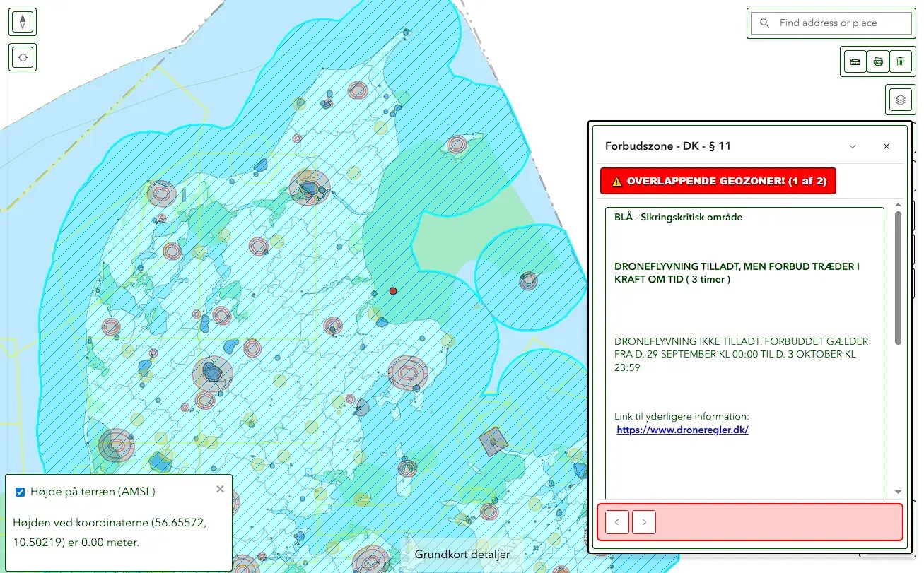Select the distance measurement ruler tool

click(854, 61)
